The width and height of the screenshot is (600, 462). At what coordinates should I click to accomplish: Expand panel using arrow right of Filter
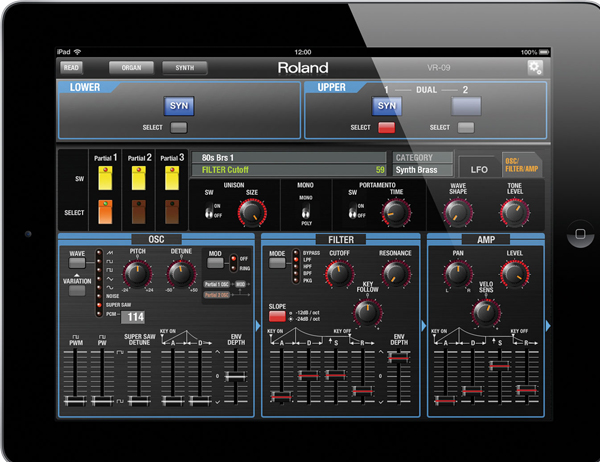tap(420, 325)
